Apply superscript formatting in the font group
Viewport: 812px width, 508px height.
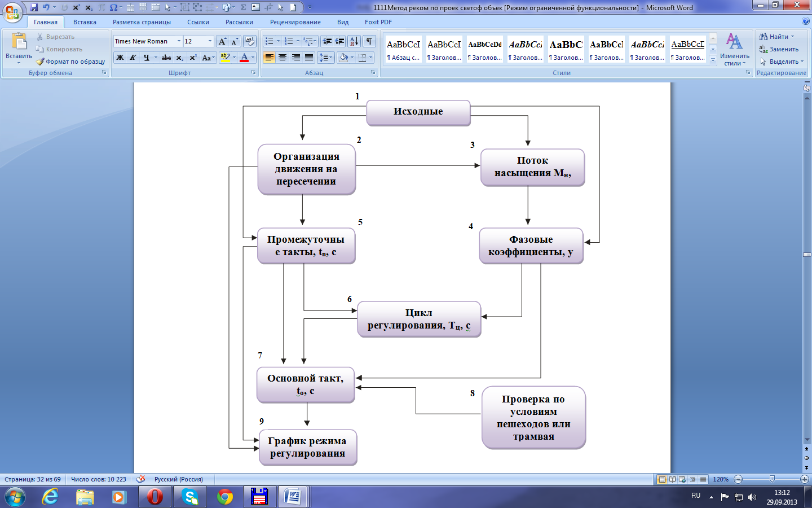pos(193,58)
